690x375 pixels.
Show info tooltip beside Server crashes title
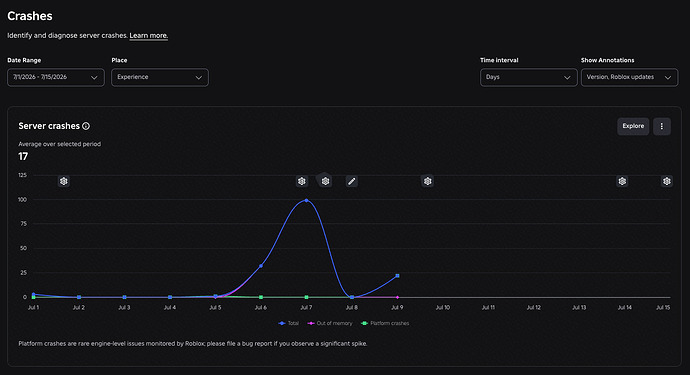coord(86,126)
